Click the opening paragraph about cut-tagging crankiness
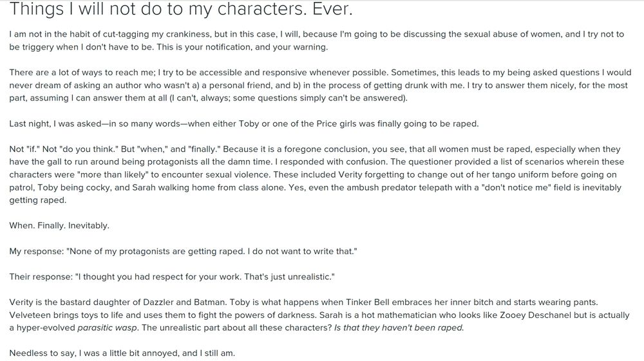Viewport: 644px width, 361px height. coord(317,41)
